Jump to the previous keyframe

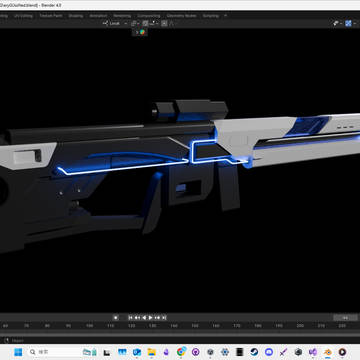pyautogui.click(x=137, y=318)
